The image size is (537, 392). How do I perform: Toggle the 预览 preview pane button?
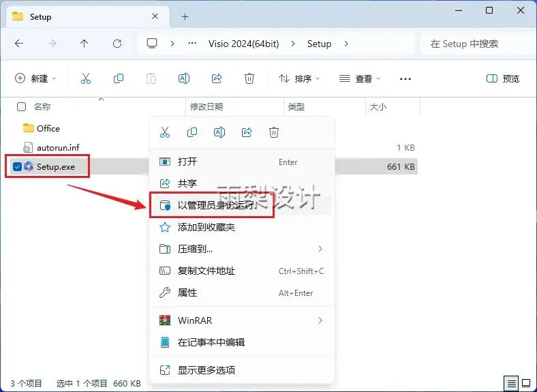(x=503, y=79)
